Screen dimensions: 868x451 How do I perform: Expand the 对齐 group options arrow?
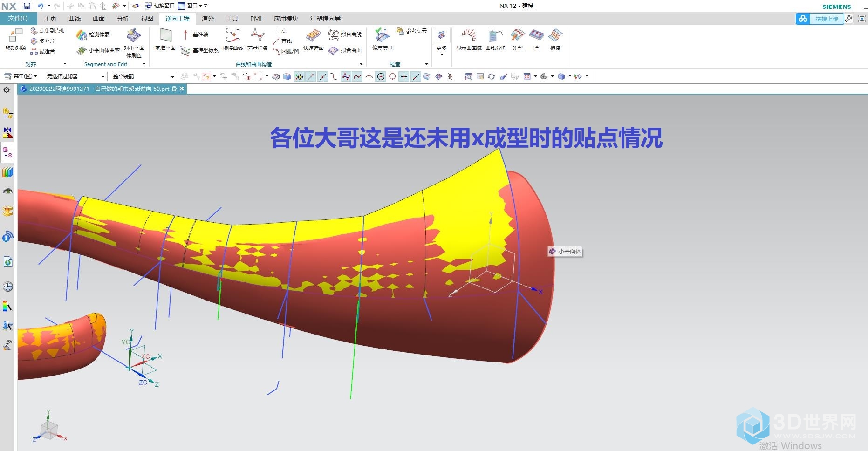[65, 64]
